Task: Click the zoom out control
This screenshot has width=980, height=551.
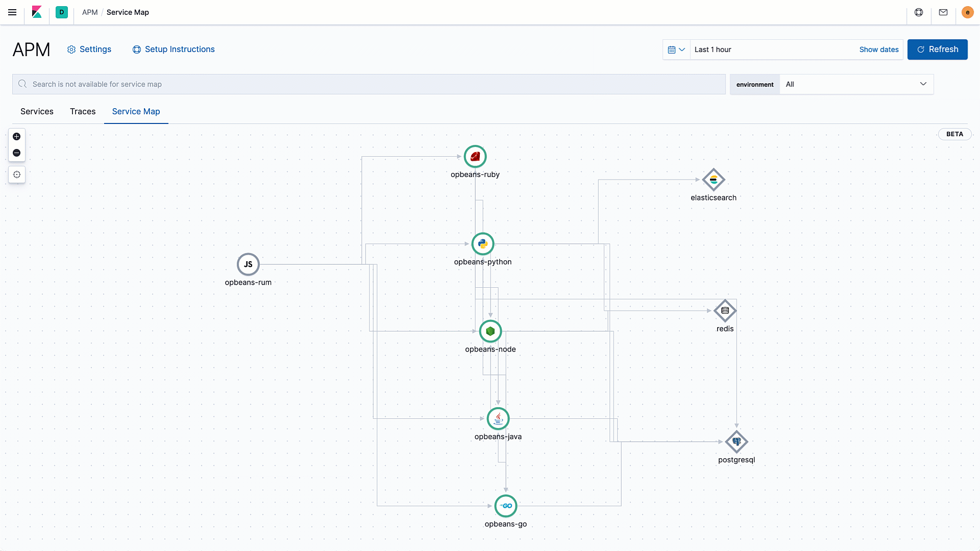Action: click(17, 153)
